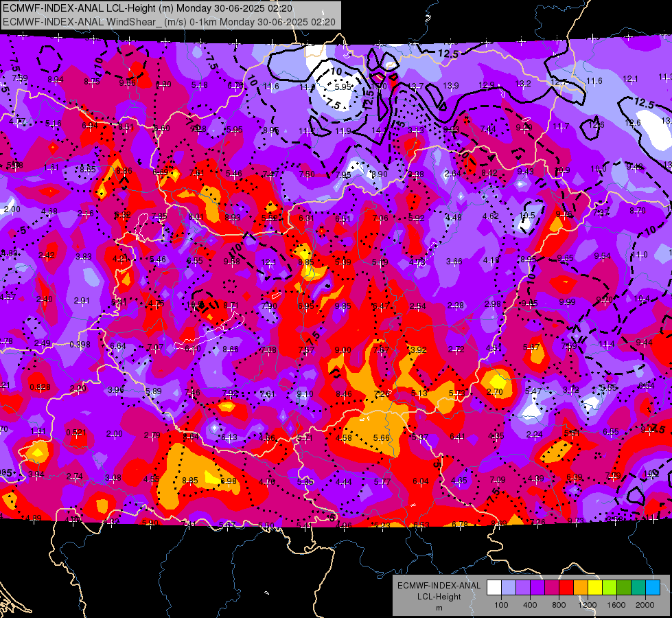This screenshot has height=618, width=672.
Task: Click the legend scale label 1600
Action: [616, 605]
